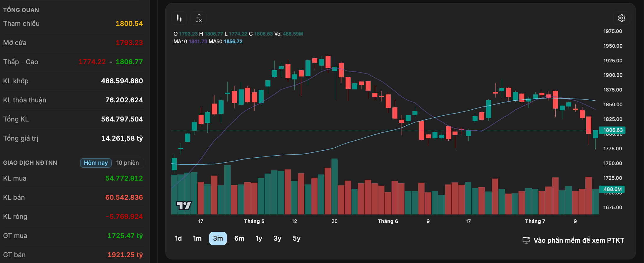Switch chart range to 1m
The height and width of the screenshot is (263, 644).
pos(197,238)
